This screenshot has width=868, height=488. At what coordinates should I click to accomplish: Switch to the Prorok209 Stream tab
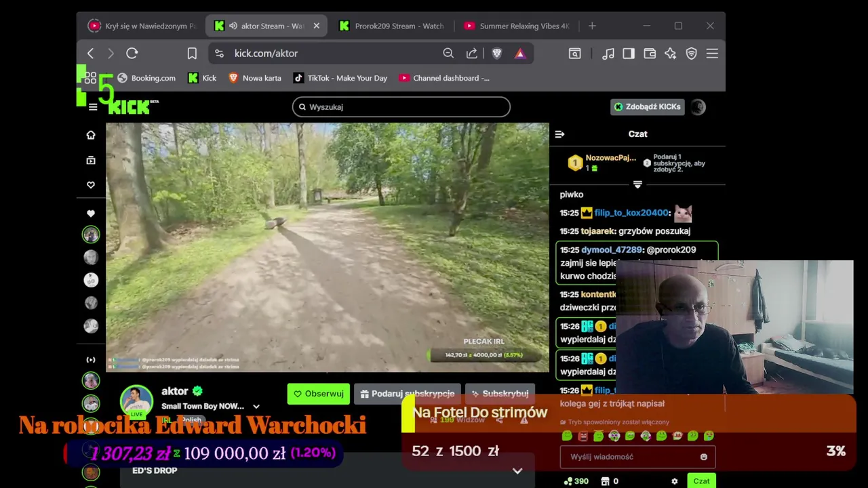click(393, 26)
